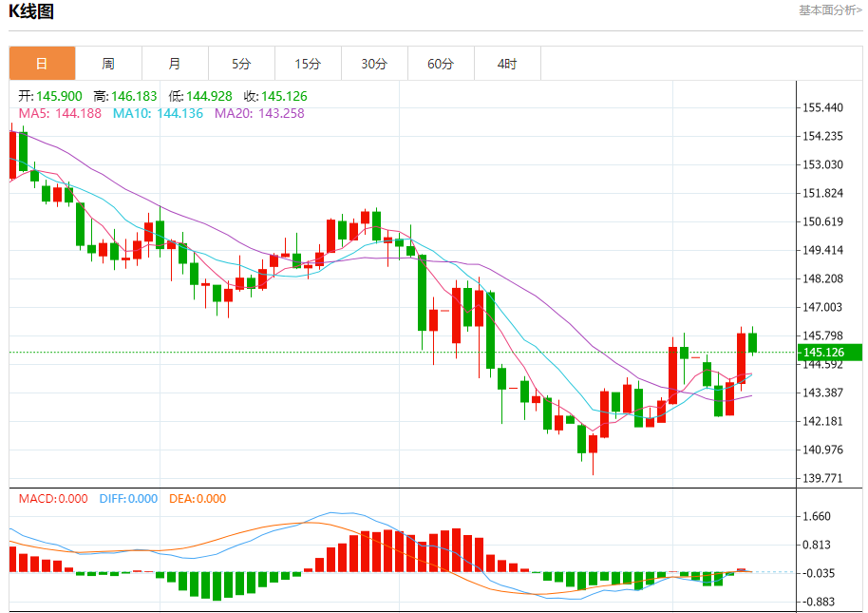Click the 150.619 price axis label

pos(823,221)
